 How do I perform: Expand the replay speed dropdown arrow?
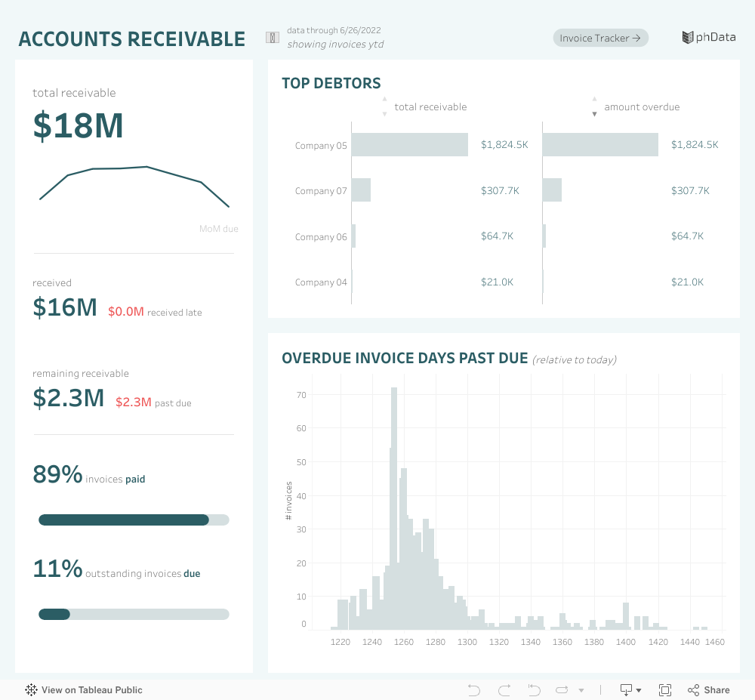click(581, 690)
